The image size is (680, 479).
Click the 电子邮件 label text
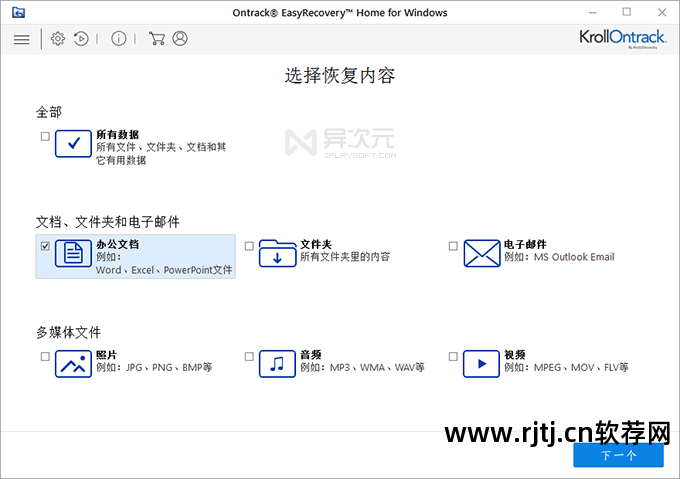525,244
